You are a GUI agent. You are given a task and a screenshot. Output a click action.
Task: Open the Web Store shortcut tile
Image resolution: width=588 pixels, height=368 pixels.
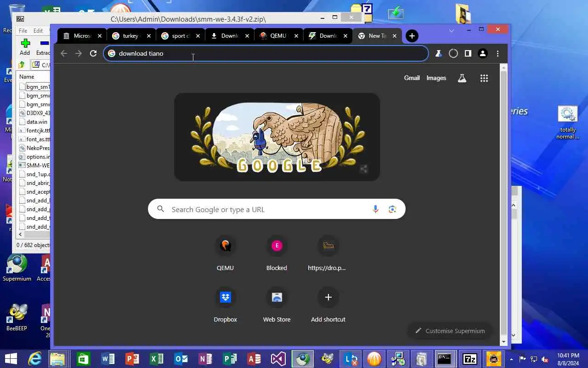click(x=277, y=305)
